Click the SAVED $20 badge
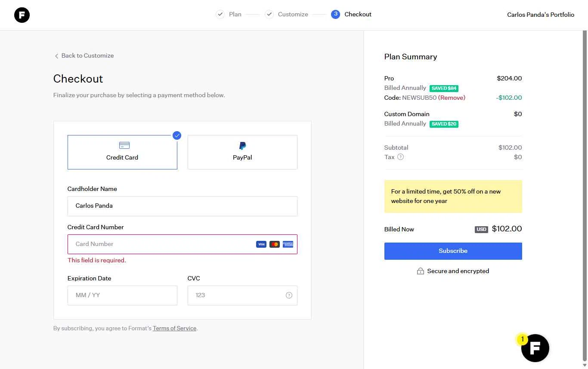The height and width of the screenshot is (369, 588). pyautogui.click(x=444, y=124)
